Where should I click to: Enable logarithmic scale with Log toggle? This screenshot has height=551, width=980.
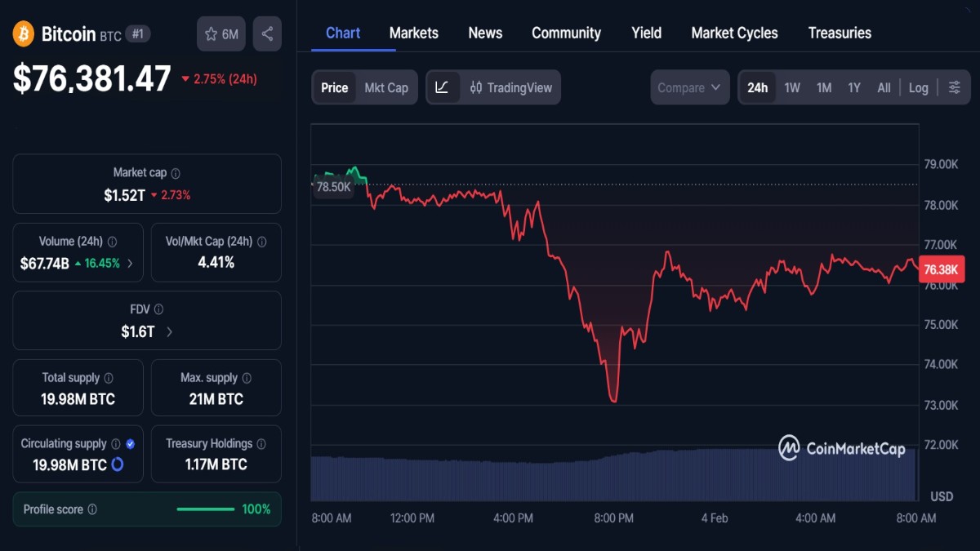[918, 87]
